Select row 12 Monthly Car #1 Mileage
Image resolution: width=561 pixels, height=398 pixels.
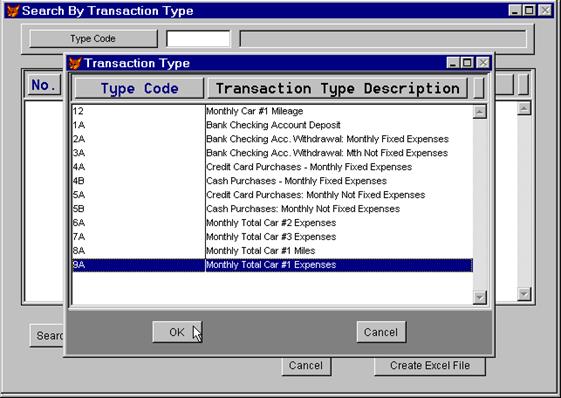272,111
